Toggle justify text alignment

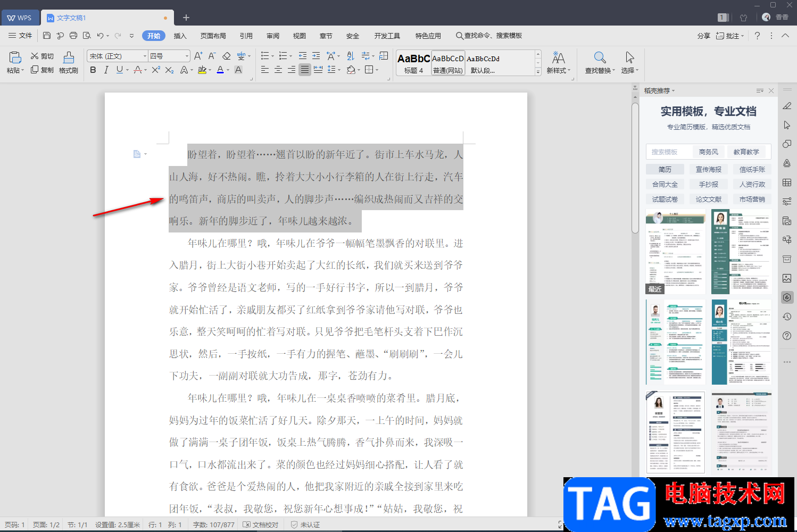pos(304,70)
